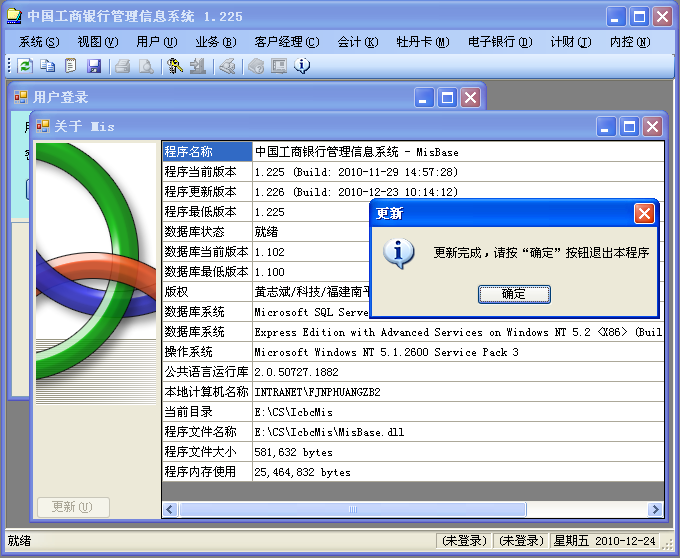Click the floppy disk save icon

94,66
